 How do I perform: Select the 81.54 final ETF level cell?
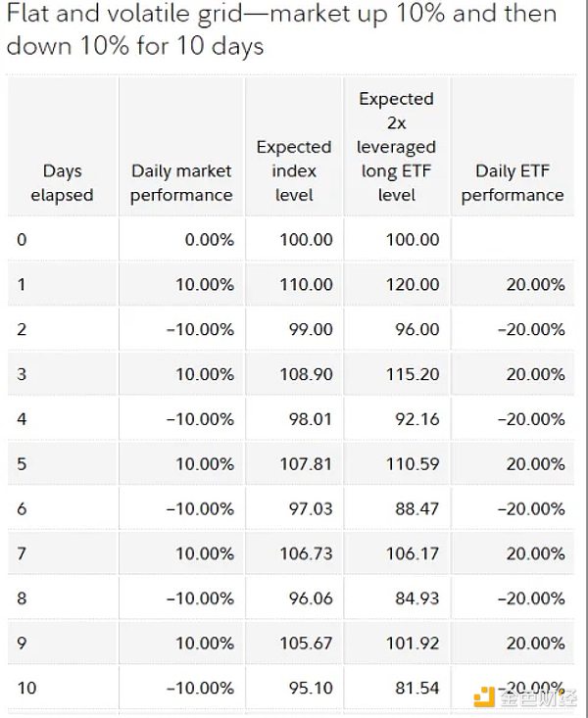tap(416, 688)
